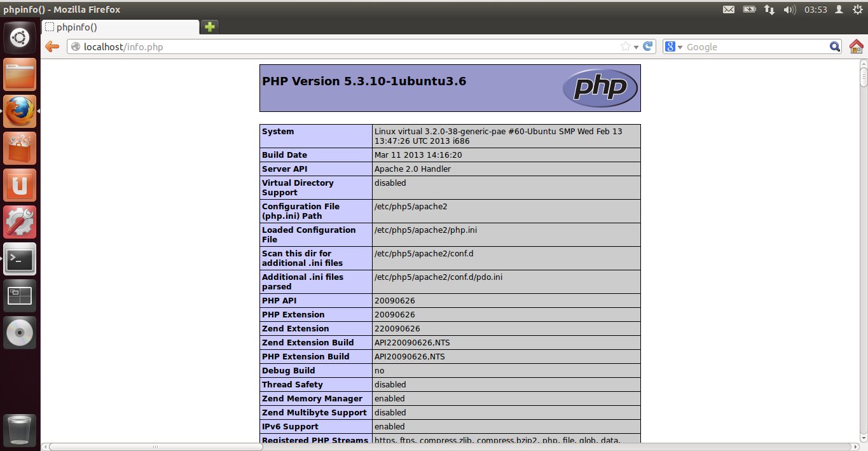The width and height of the screenshot is (868, 451).
Task: Click the Linux virtual 3.2.0-38 system value
Action: coord(499,136)
